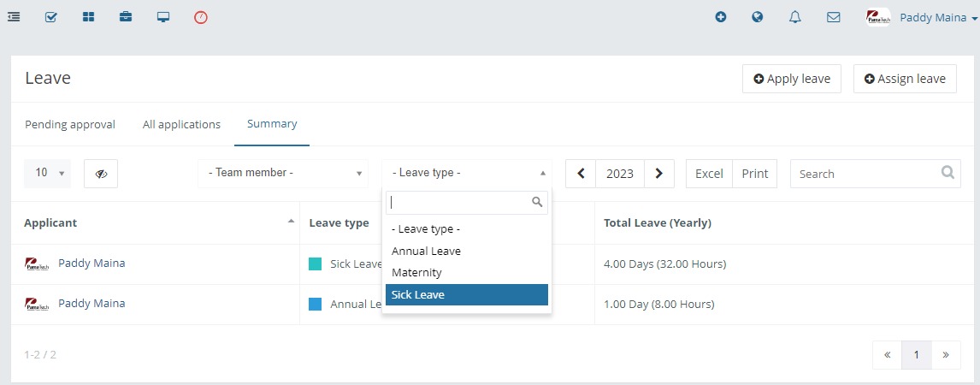This screenshot has width=980, height=385.
Task: Go to previous page pagination arrow
Action: click(x=888, y=355)
